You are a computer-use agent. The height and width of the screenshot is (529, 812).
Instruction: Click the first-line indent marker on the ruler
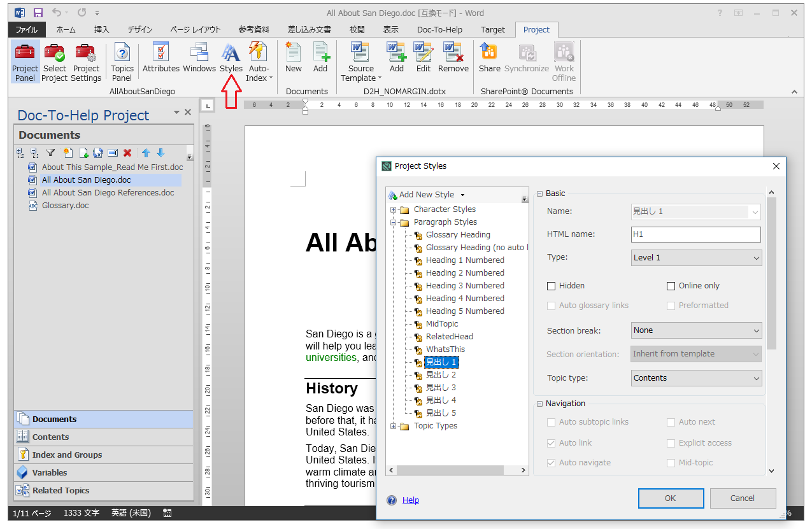coord(305,101)
